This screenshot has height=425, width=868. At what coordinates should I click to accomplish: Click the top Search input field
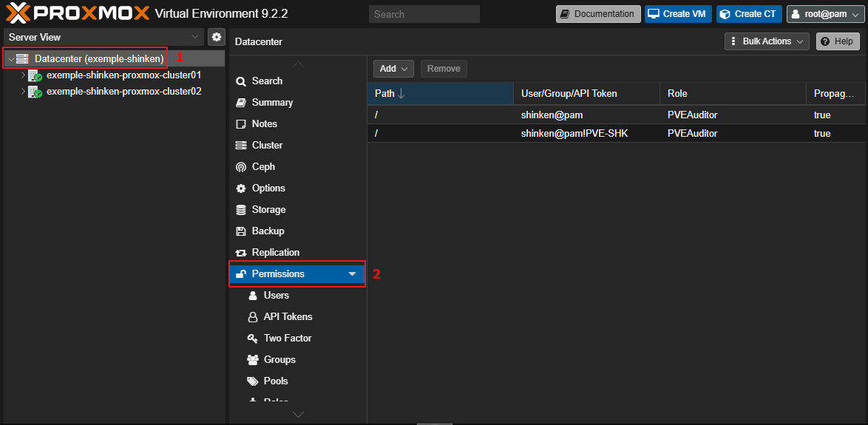(x=424, y=14)
